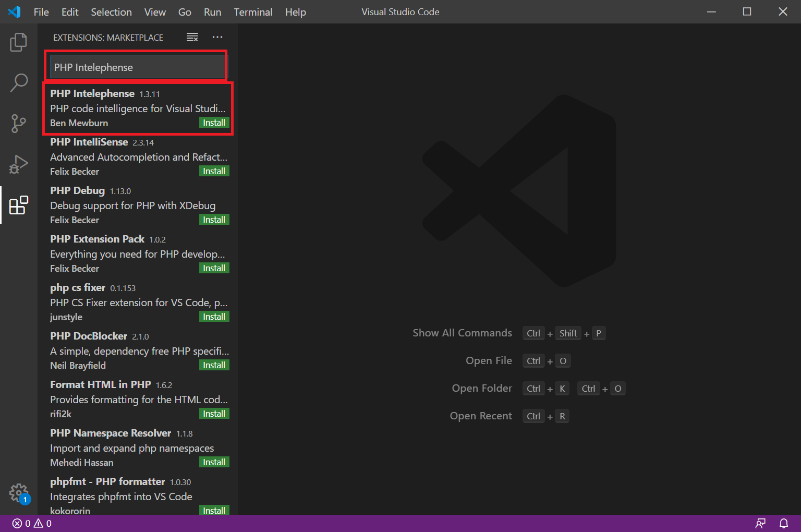Click the rifi2k publisher name

click(61, 414)
